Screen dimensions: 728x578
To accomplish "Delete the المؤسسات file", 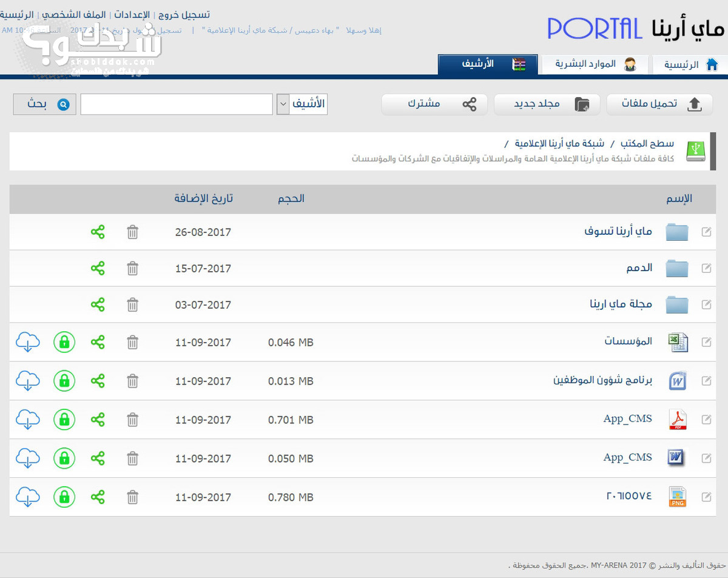I will [x=133, y=342].
